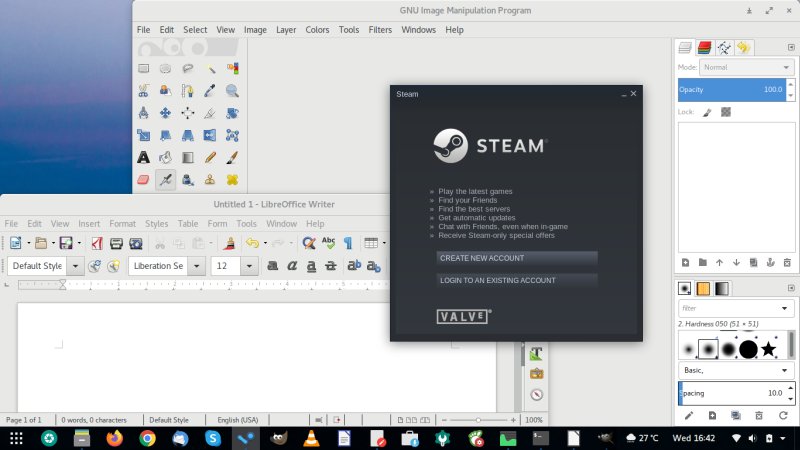Viewport: 800px width, 450px height.
Task: Toggle Italic formatting in Writer
Action: pyautogui.click(x=292, y=266)
